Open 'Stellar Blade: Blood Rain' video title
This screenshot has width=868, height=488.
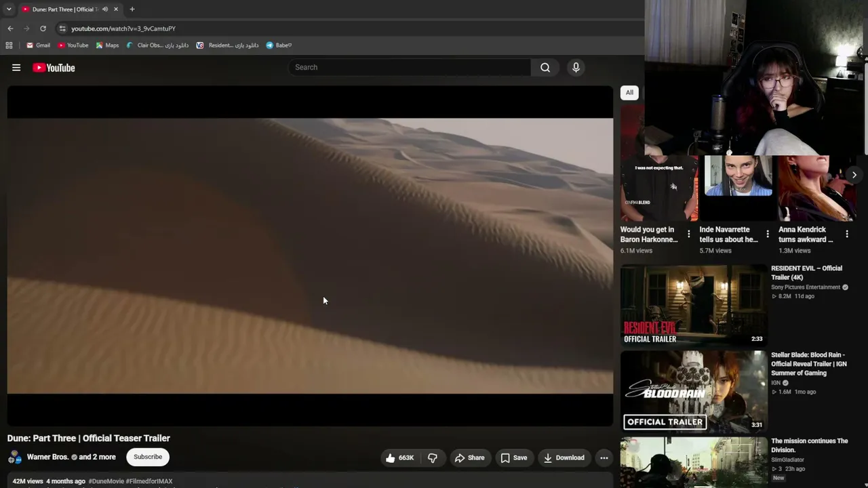click(x=809, y=364)
